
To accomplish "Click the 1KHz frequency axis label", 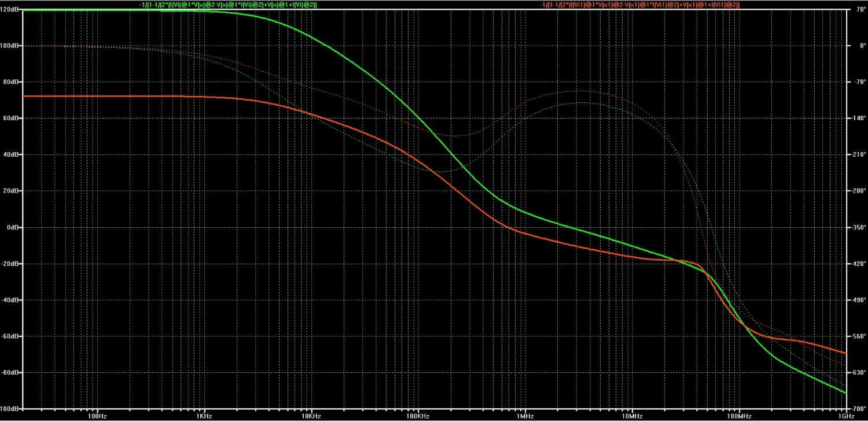I will point(204,416).
